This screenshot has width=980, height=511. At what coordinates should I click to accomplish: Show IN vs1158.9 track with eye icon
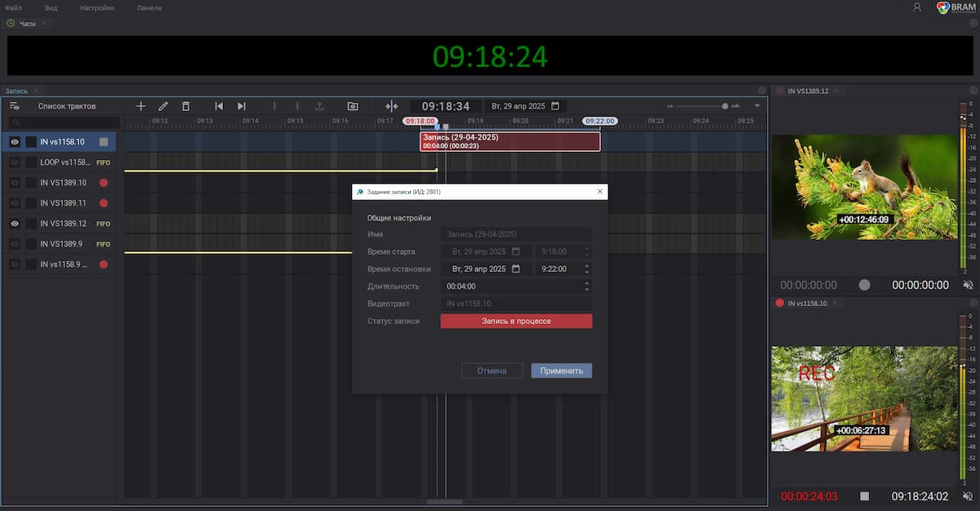(x=15, y=264)
